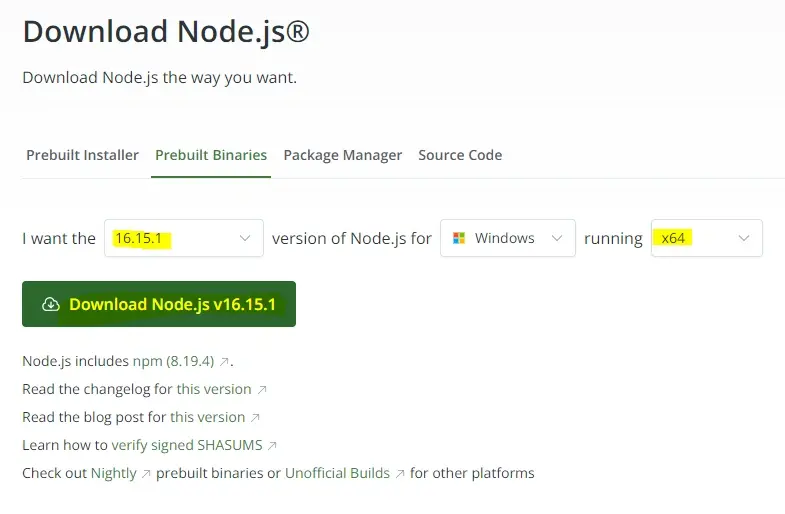Click the 'running' label text
Viewport: 785px width, 514px height.
pyautogui.click(x=613, y=239)
